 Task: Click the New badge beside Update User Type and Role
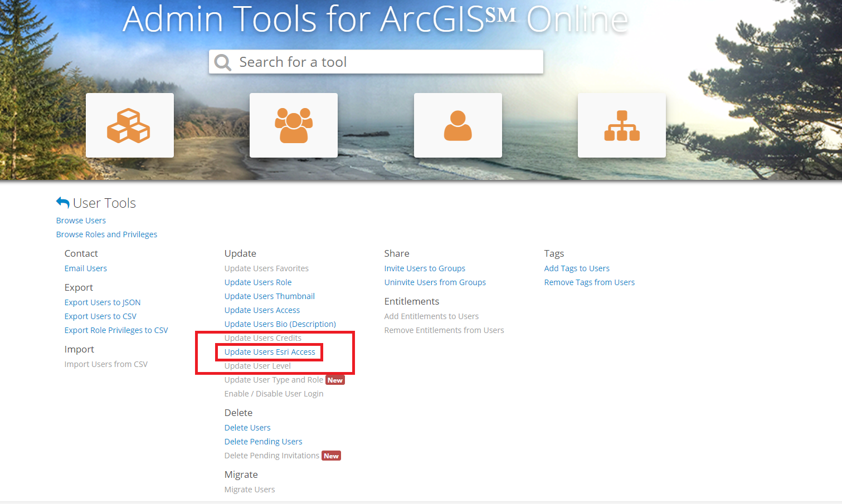[x=335, y=380]
